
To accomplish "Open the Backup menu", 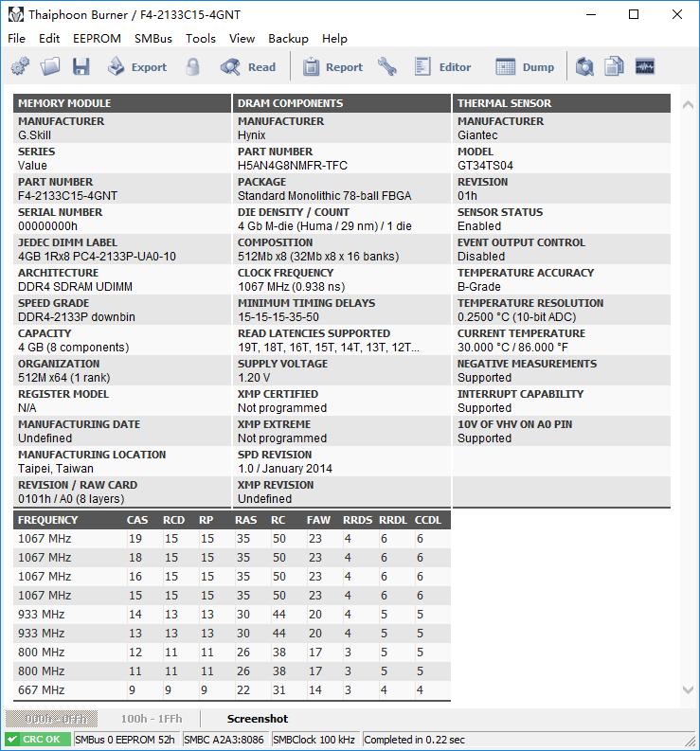I will point(289,38).
